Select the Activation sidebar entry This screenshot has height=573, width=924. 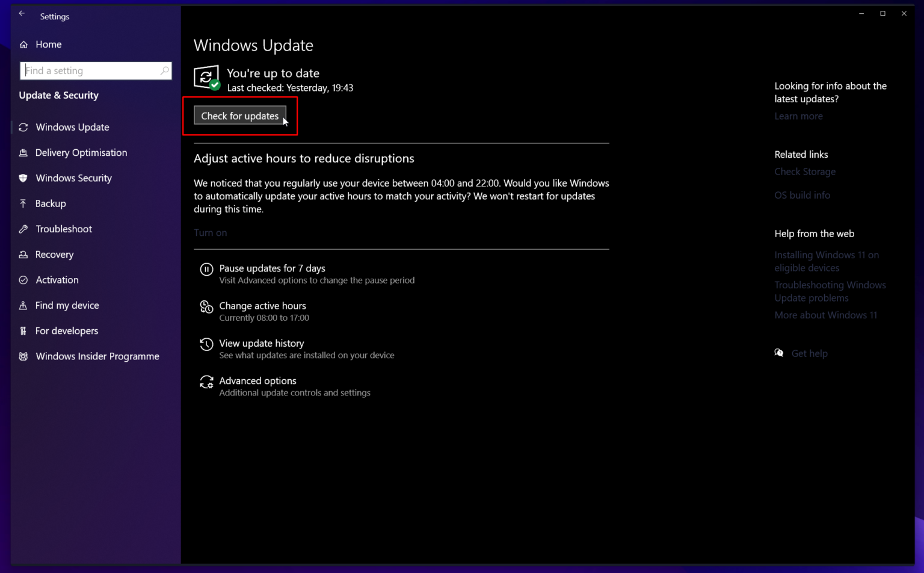(x=57, y=280)
